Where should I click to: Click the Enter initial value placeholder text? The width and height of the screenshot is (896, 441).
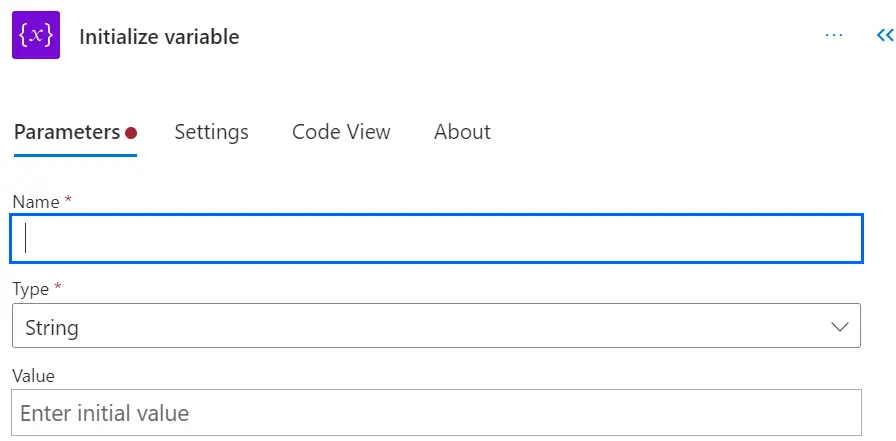tap(104, 412)
